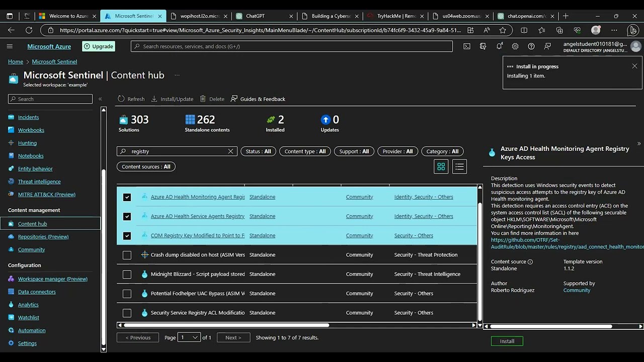The image size is (644, 362).
Task: Collapse the details pane chevron
Action: pyautogui.click(x=639, y=144)
